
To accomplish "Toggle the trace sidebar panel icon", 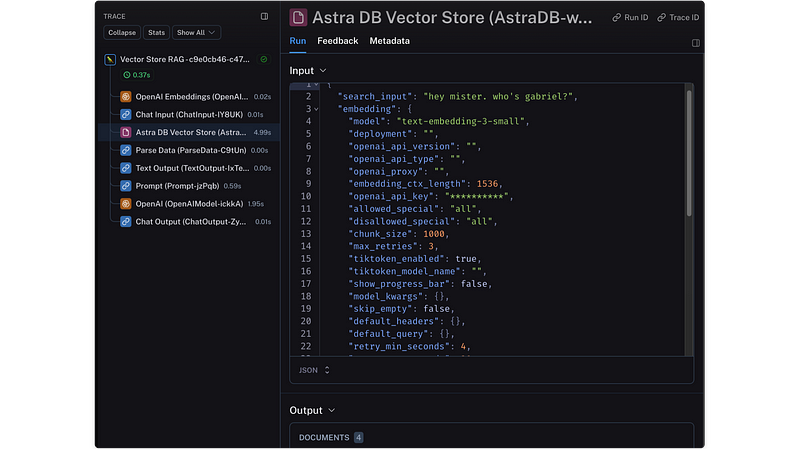I will (x=264, y=16).
